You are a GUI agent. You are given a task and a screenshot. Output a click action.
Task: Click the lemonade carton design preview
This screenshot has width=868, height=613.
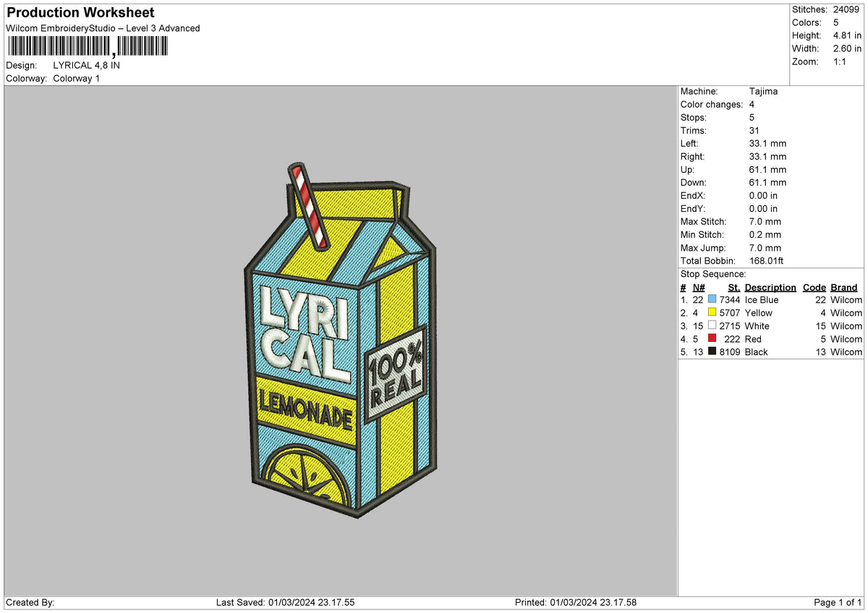pos(341,340)
